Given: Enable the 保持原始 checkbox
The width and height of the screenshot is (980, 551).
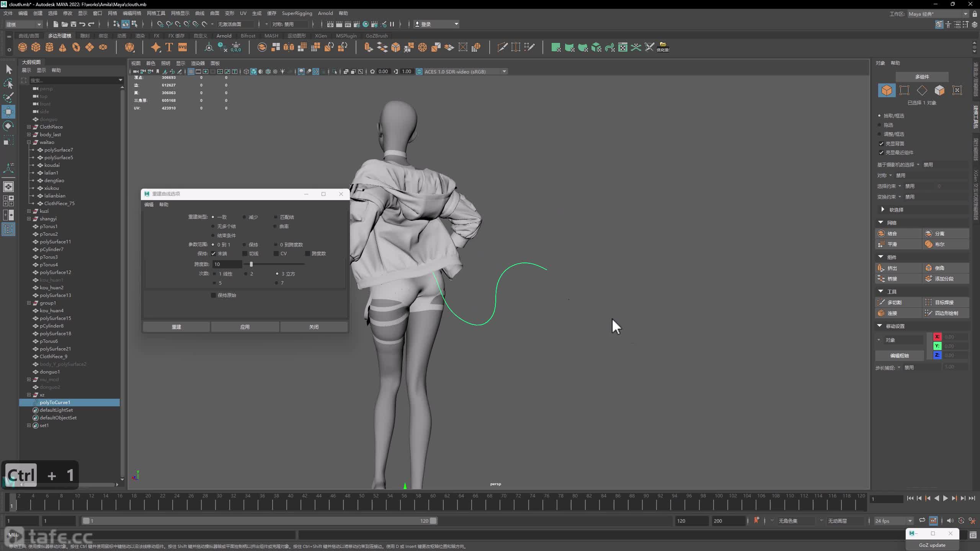Looking at the screenshot, I should (x=214, y=295).
